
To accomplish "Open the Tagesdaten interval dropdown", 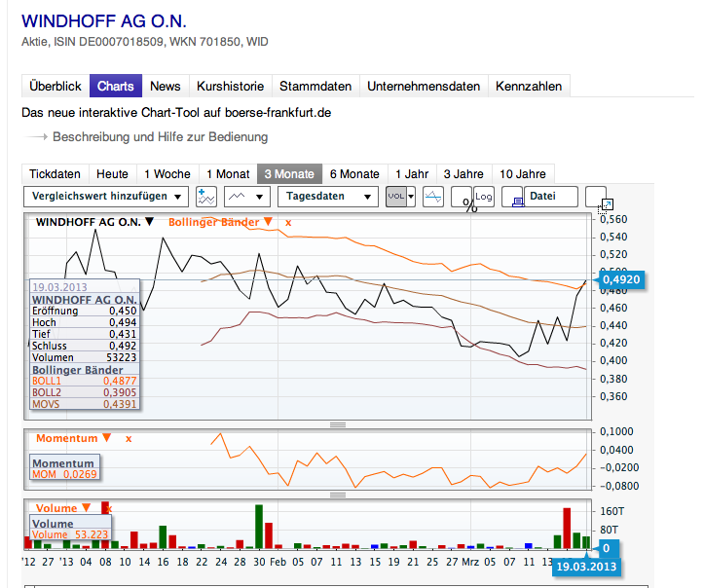I will click(x=329, y=197).
